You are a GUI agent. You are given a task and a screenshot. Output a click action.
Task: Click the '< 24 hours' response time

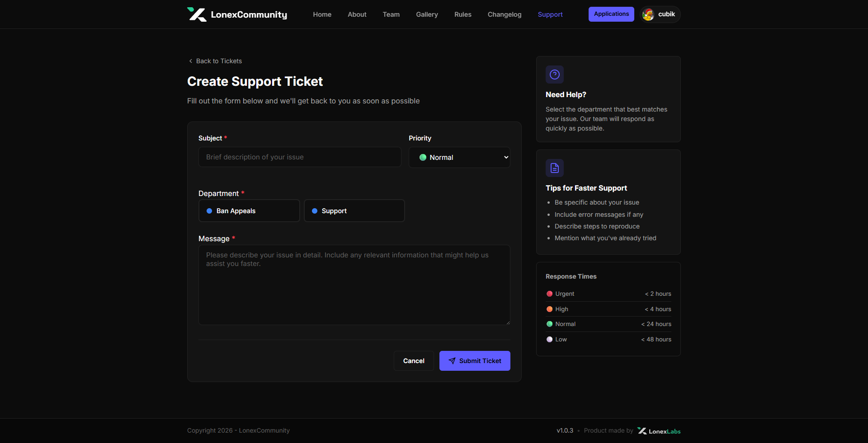click(x=656, y=324)
